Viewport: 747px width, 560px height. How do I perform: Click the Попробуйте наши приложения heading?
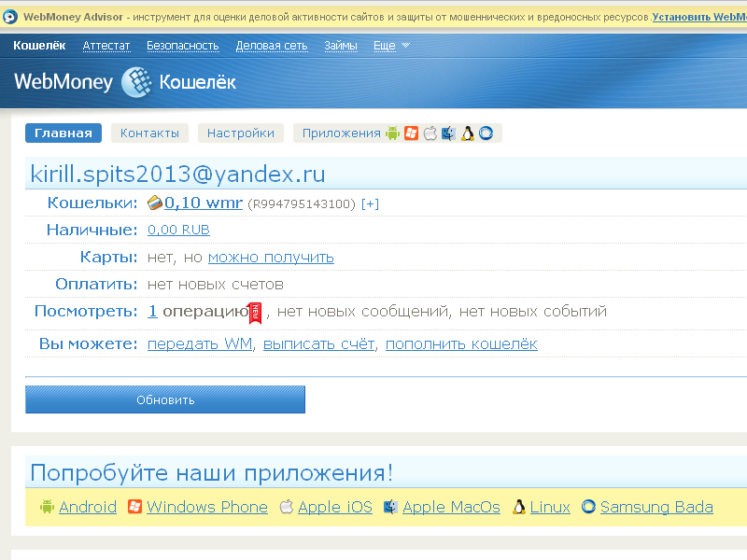point(212,473)
